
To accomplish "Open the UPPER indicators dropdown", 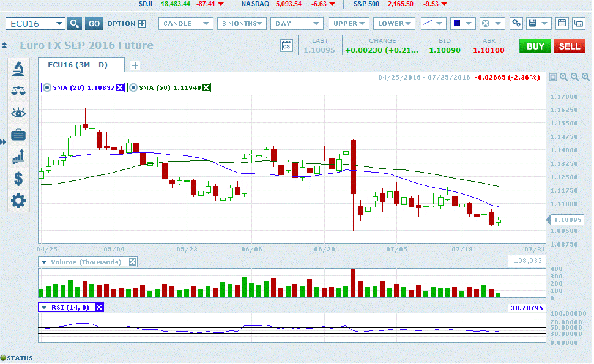I will tap(349, 24).
